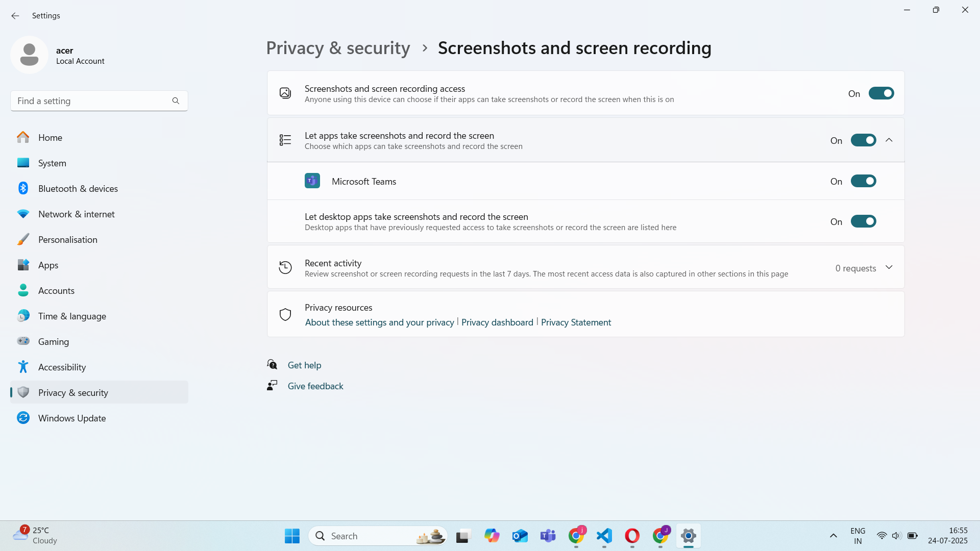Screen dimensions: 980x551
Task: Go to Network & internet settings
Action: tap(76, 214)
